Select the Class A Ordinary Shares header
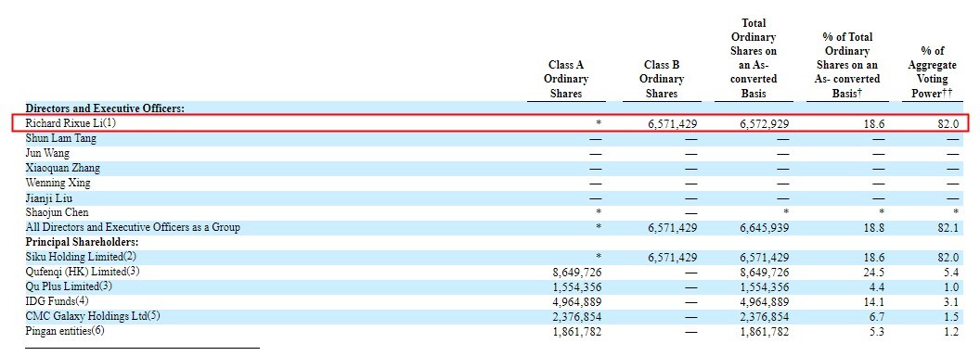980x356 pixels. point(565,79)
